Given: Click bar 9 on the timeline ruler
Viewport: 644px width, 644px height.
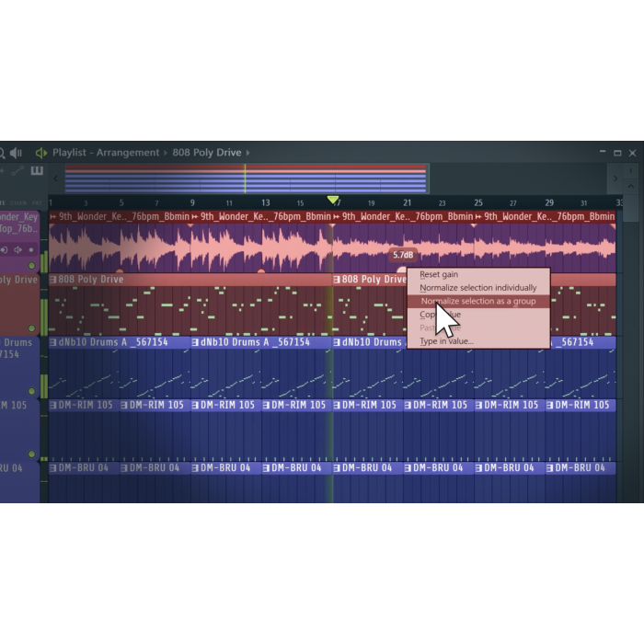Looking at the screenshot, I should tap(192, 203).
